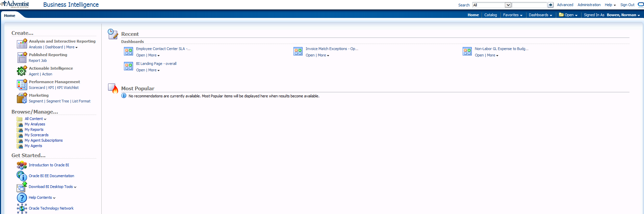Click the My Agent Subscriptions folder icon
Viewport: 644px width, 214px height.
click(20, 141)
